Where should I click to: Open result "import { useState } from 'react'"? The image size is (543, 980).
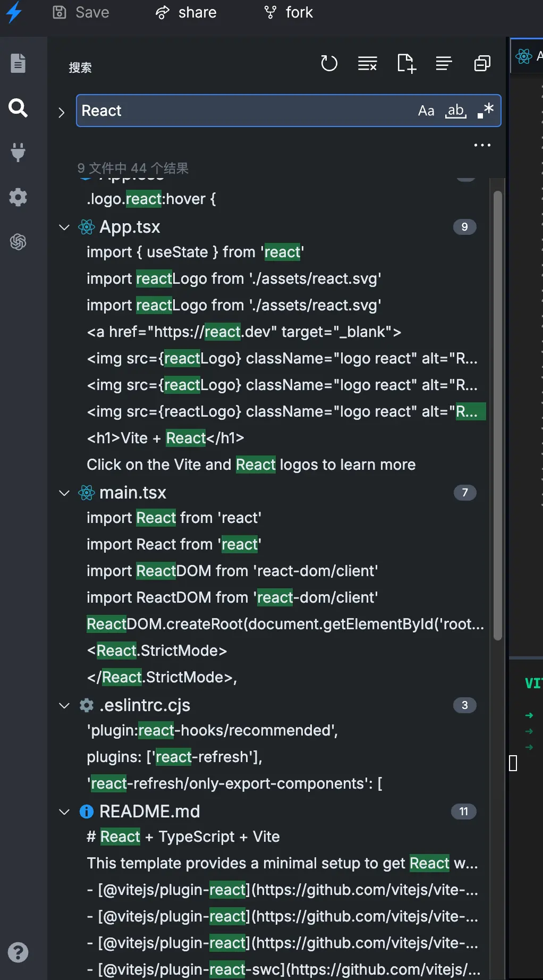point(196,252)
